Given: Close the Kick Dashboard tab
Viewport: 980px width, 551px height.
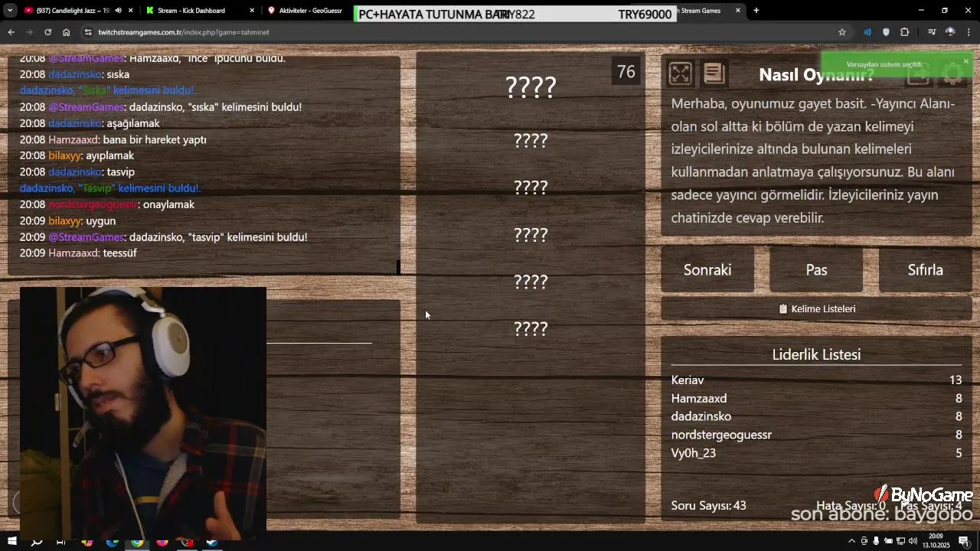Looking at the screenshot, I should pos(252,11).
